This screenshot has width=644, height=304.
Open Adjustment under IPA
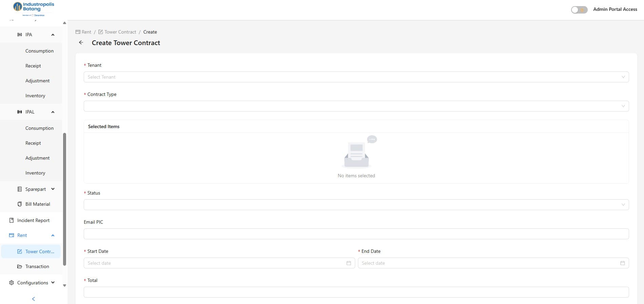coord(37,81)
